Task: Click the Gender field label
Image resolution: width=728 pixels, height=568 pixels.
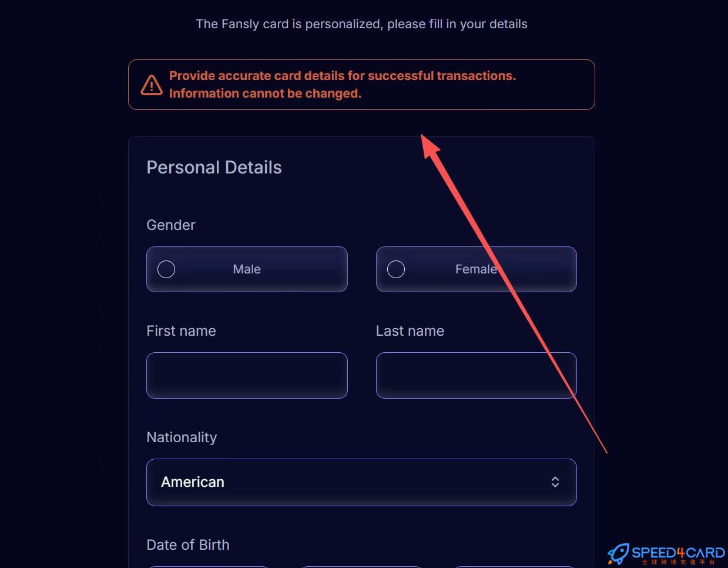Action: 170,225
